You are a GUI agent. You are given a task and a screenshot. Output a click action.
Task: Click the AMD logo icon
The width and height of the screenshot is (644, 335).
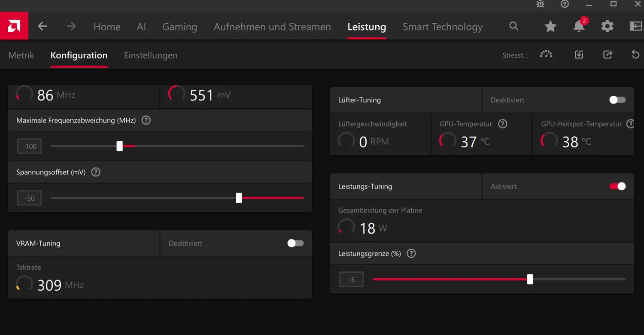pos(14,26)
